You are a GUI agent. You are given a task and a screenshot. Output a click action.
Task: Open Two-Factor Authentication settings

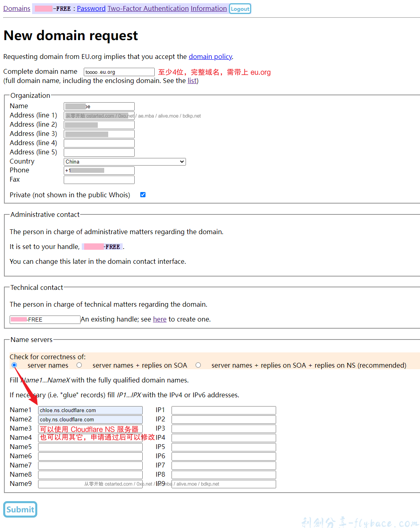pos(148,8)
